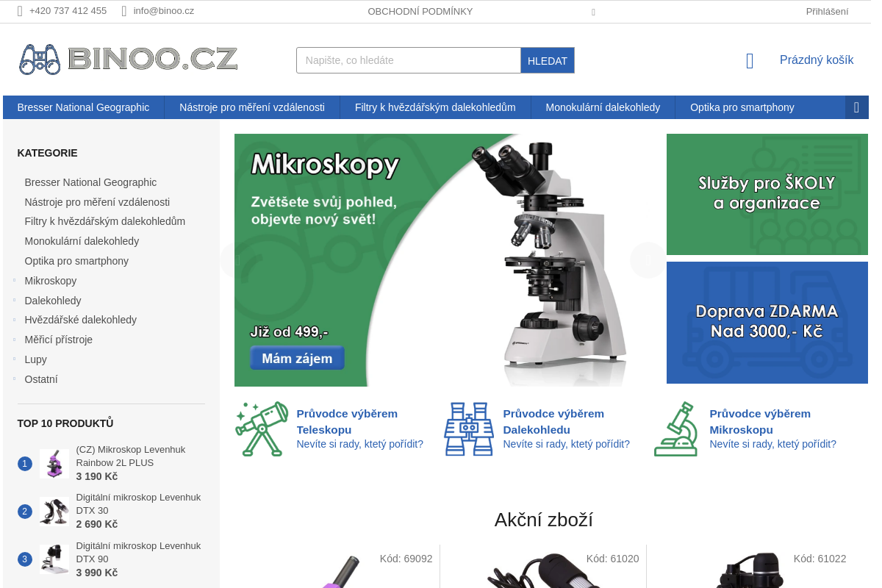Click the binoculars icon beside Průvodce výběrem Dalekohledu

(468, 429)
